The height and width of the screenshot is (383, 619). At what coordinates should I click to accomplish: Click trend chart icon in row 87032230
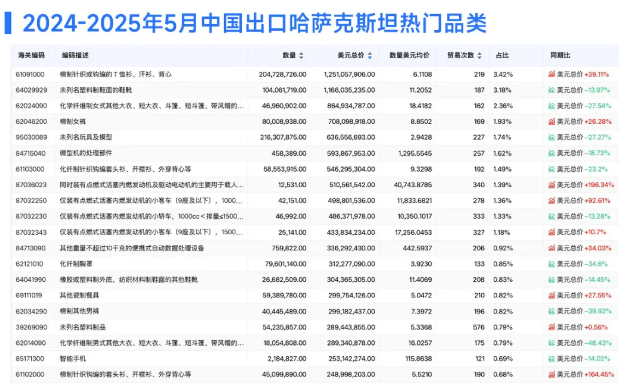[x=551, y=216]
